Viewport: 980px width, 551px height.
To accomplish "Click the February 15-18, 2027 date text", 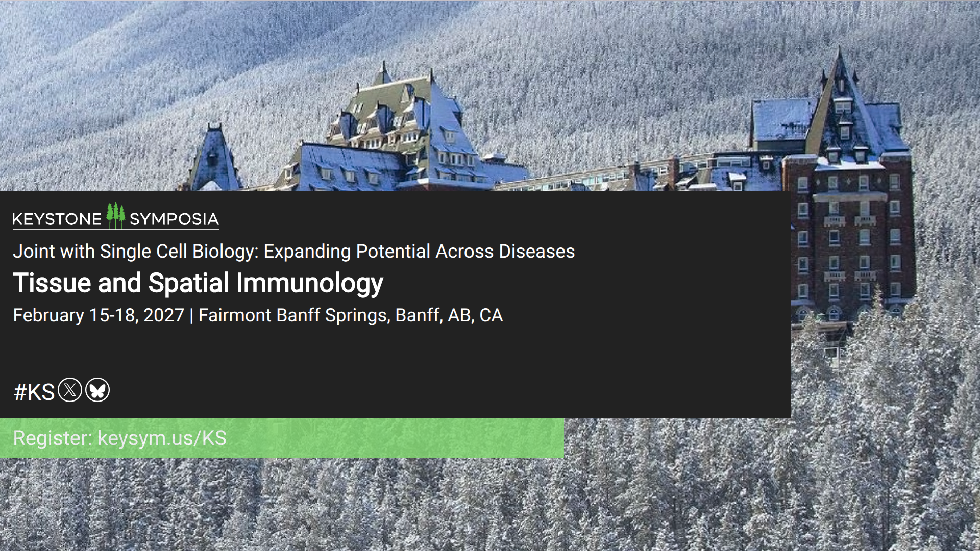I will pyautogui.click(x=99, y=315).
